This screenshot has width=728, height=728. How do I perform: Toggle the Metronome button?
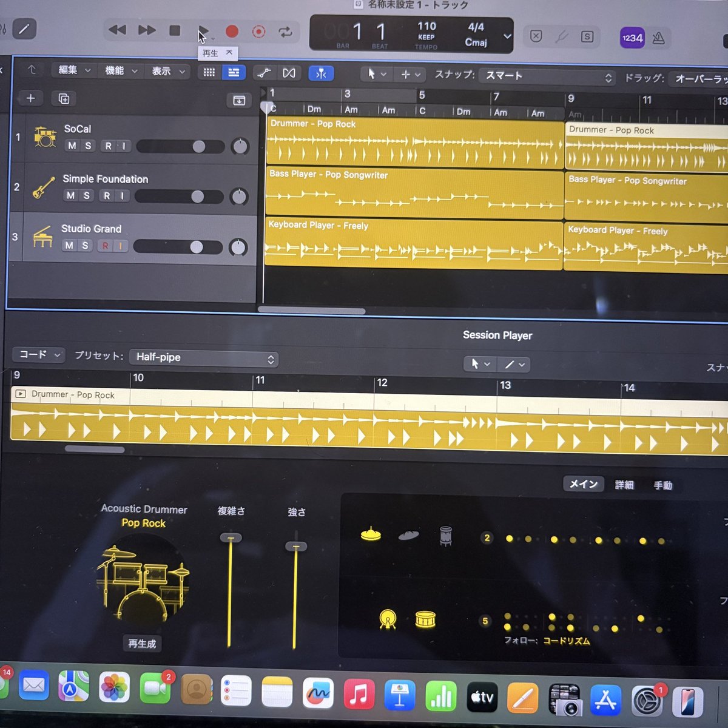tap(659, 39)
